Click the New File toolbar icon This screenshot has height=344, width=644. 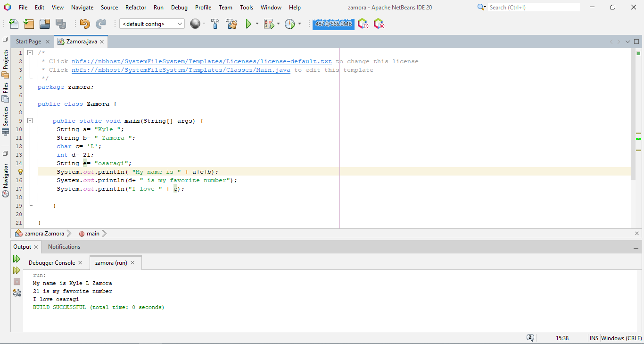tap(14, 24)
